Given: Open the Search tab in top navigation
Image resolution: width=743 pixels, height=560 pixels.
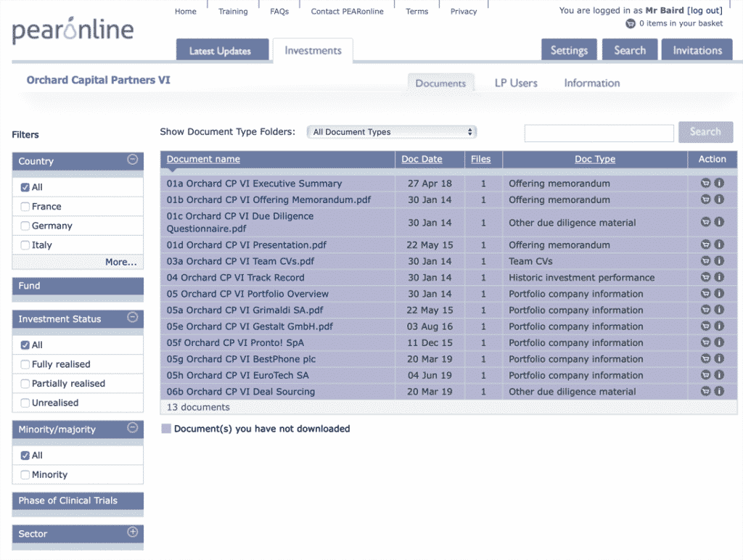Looking at the screenshot, I should tap(630, 50).
